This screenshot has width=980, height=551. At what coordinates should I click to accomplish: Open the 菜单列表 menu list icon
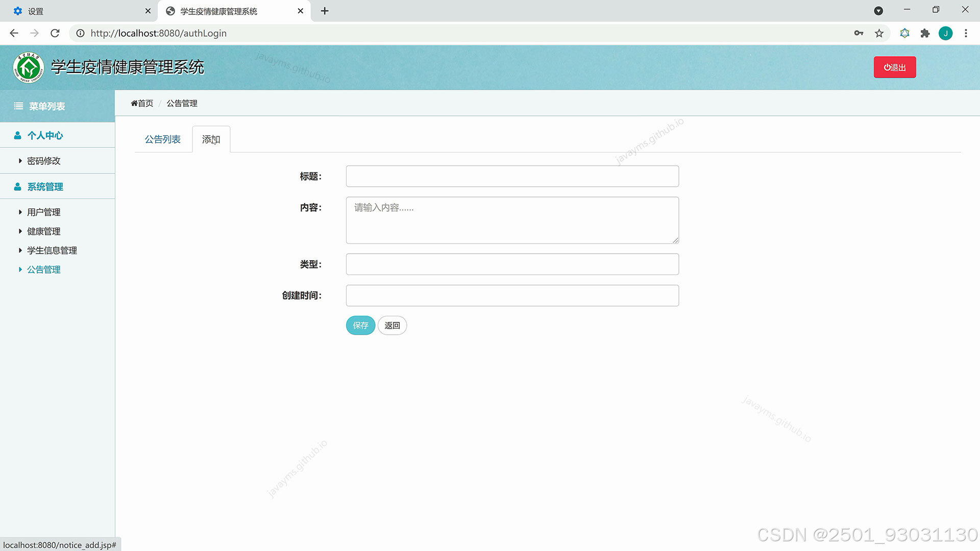coord(18,106)
